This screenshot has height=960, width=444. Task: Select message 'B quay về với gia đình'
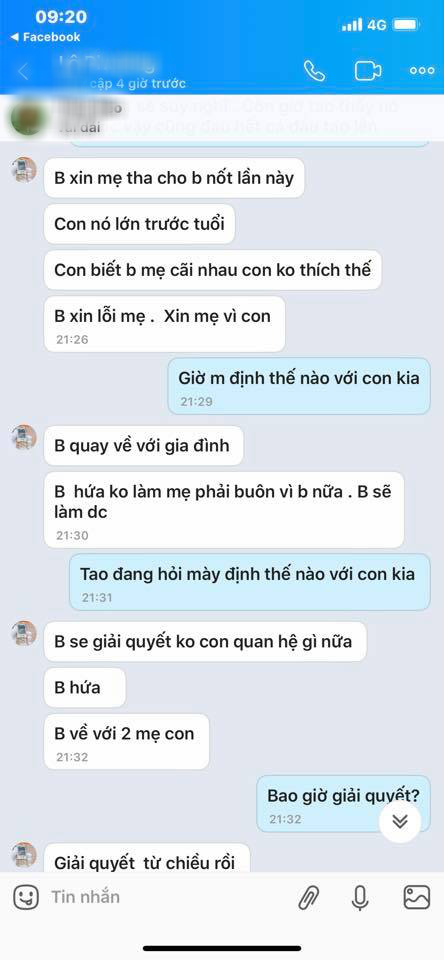point(143,445)
